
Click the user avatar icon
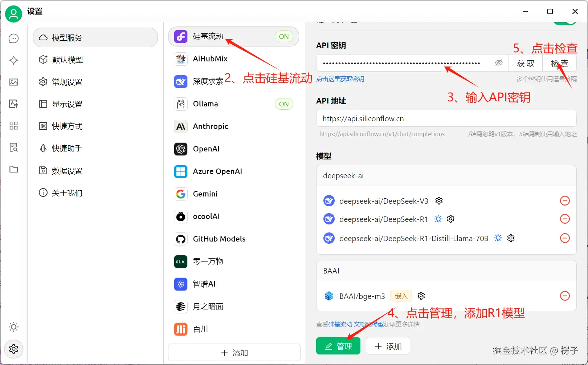coord(14,14)
